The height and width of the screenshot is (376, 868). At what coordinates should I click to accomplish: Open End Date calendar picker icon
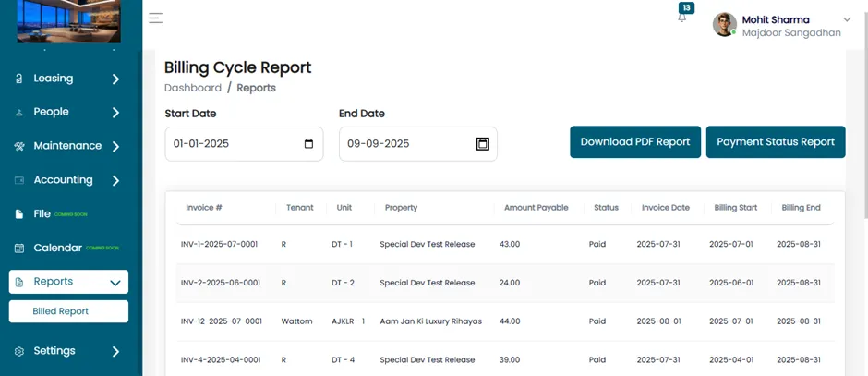pos(483,144)
